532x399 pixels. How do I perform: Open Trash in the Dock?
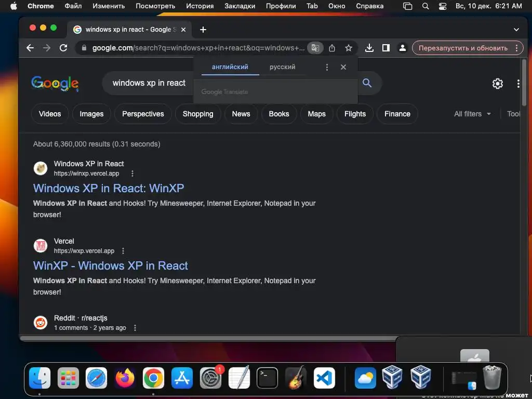(x=491, y=377)
